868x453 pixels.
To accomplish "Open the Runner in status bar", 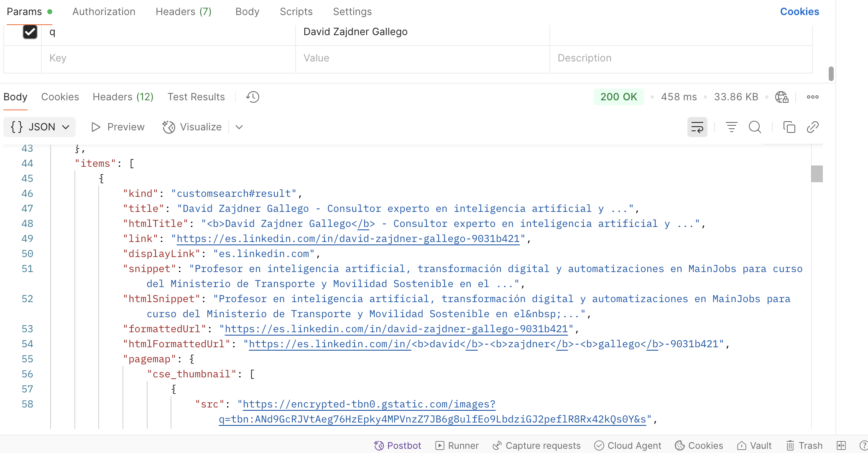I will (x=457, y=445).
